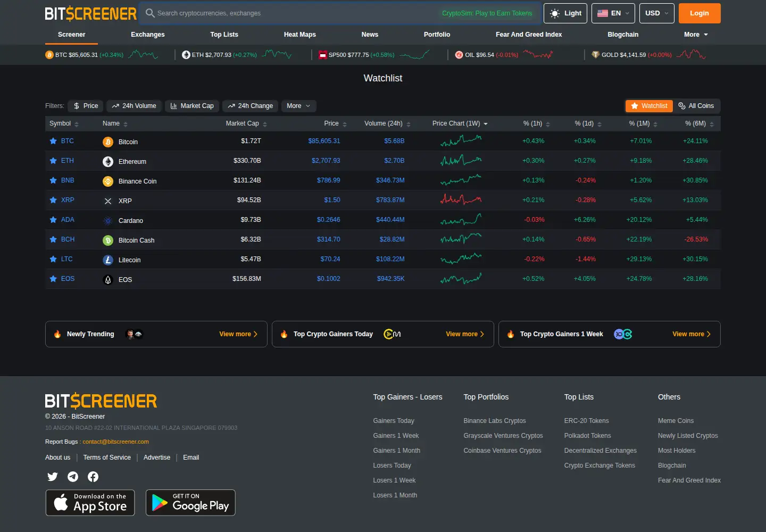Image resolution: width=766 pixels, height=532 pixels.
Task: Unstar ETH from the watchlist
Action: click(x=53, y=161)
